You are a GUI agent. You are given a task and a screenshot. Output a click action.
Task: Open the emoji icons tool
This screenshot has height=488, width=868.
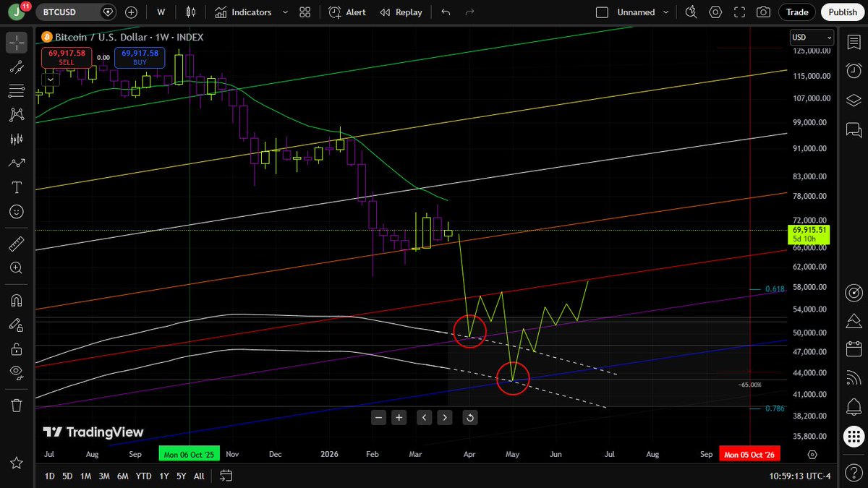click(x=17, y=212)
